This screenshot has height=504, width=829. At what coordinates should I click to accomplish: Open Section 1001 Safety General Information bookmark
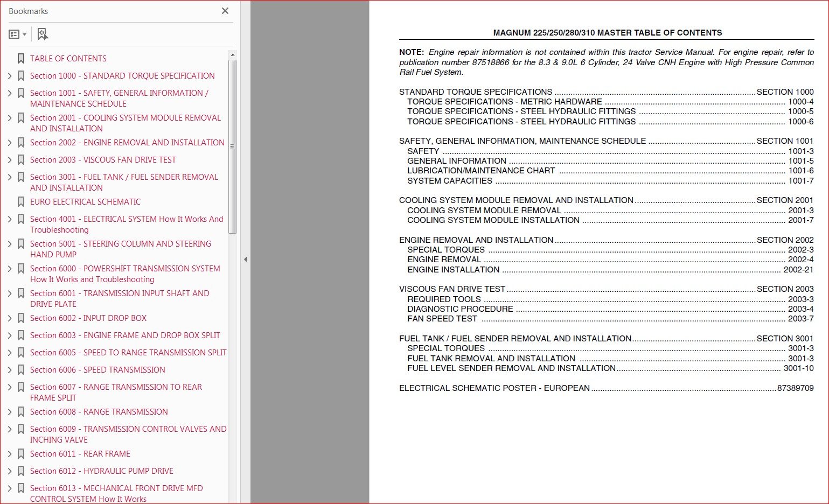click(x=119, y=99)
